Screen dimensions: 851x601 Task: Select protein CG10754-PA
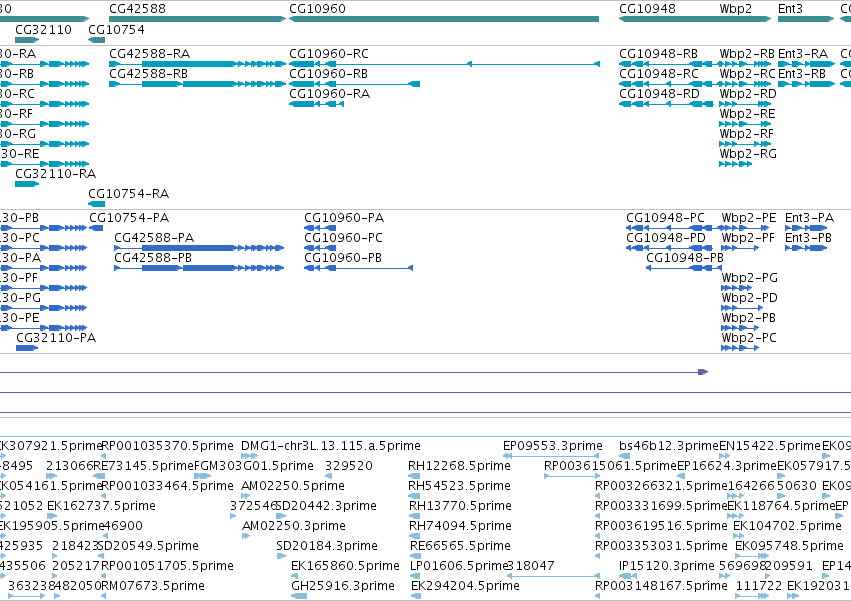(129, 218)
